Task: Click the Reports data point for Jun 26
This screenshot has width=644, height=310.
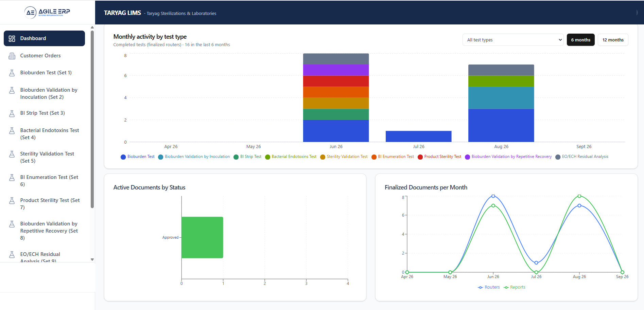Action: click(493, 205)
